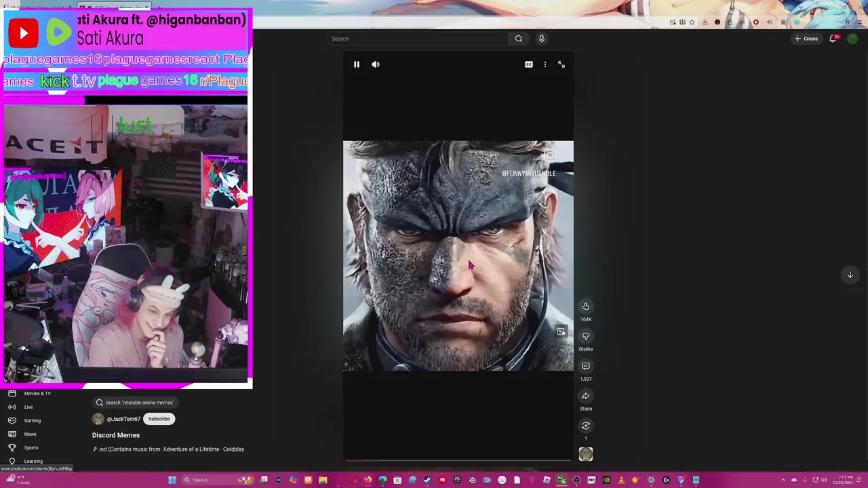Like the Short with 164K likes
The width and height of the screenshot is (868, 488).
pos(586,306)
